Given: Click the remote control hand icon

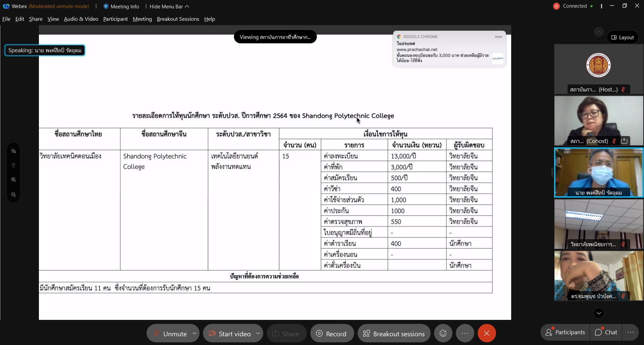Looking at the screenshot, I should 13,165.
